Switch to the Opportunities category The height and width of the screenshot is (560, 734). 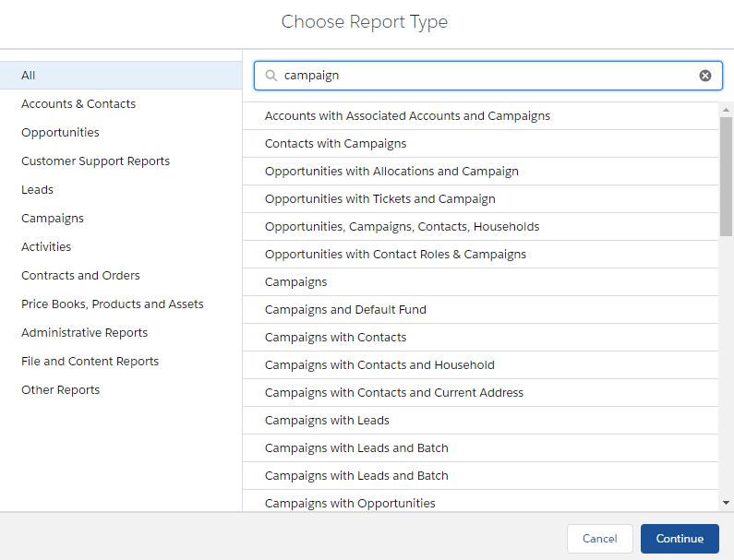coord(60,133)
